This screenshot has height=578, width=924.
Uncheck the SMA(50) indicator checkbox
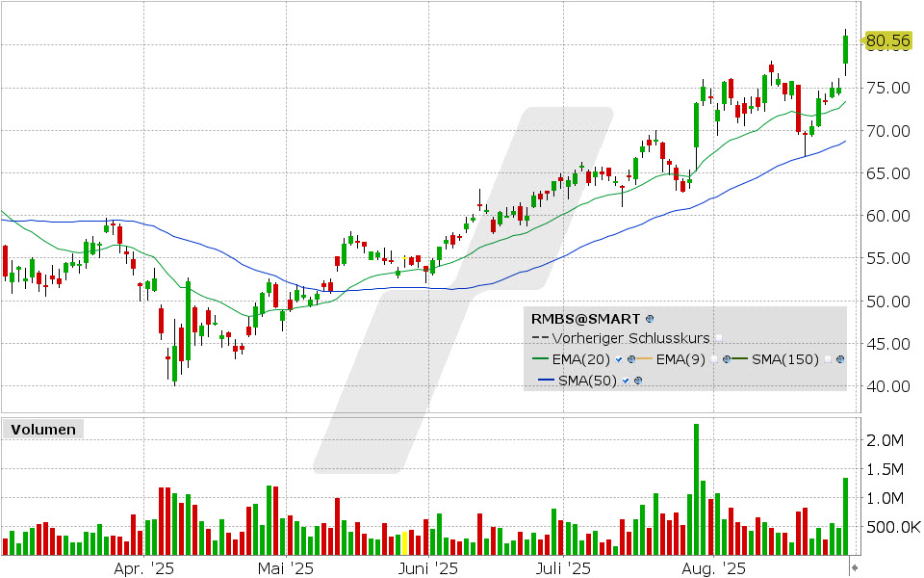626,381
